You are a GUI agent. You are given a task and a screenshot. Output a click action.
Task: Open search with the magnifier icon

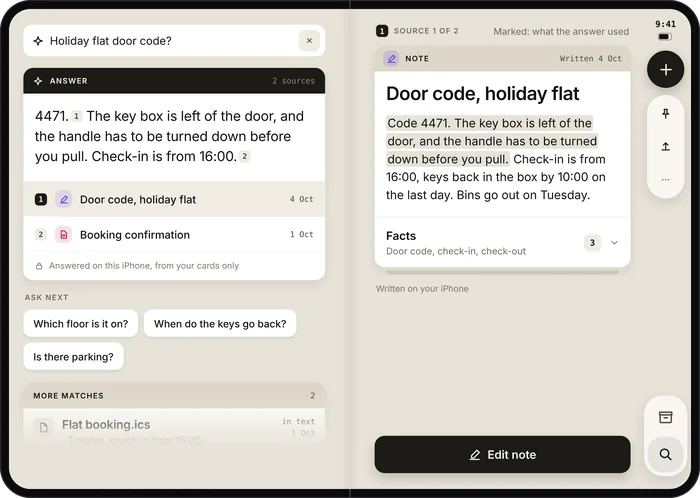(666, 454)
